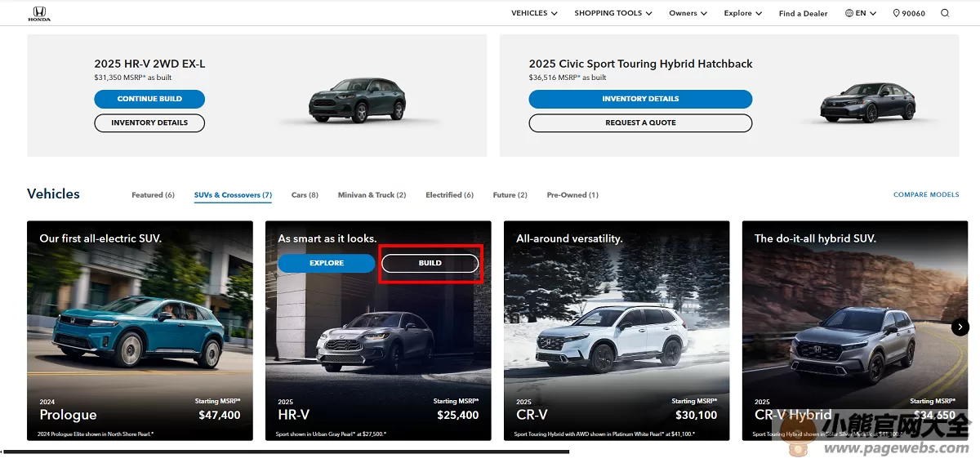Advance the vehicle carousel with right arrow
The image size is (980, 463).
click(960, 327)
